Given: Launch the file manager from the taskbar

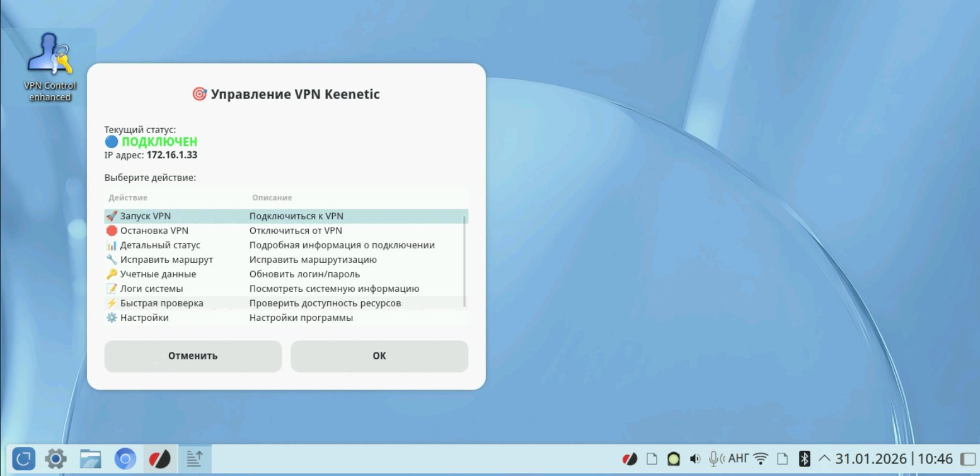Looking at the screenshot, I should tap(91, 459).
